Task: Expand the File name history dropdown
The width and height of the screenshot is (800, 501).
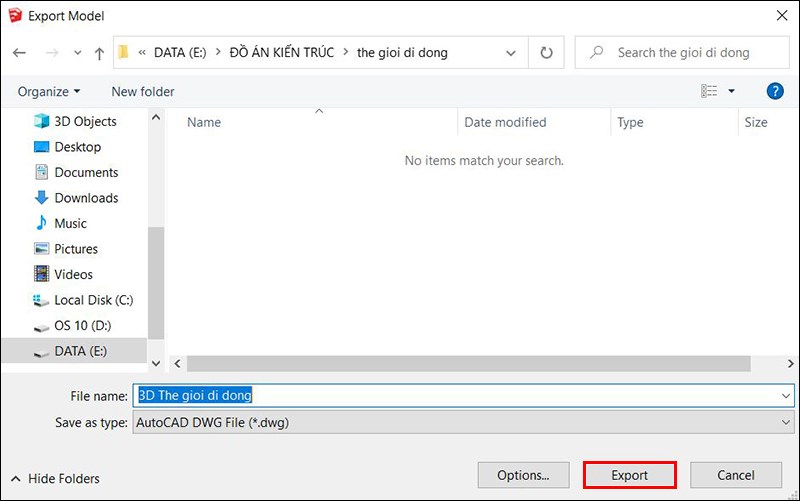Action: pos(785,396)
